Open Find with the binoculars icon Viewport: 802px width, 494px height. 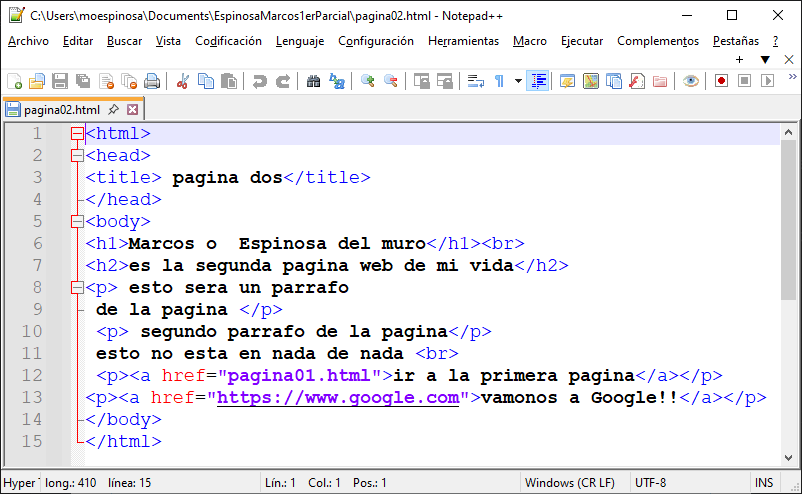[314, 81]
